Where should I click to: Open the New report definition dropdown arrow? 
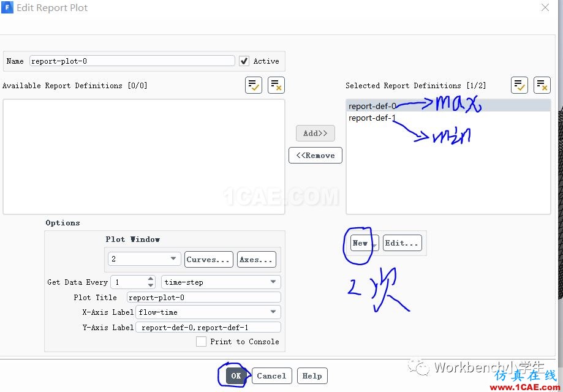(x=374, y=245)
